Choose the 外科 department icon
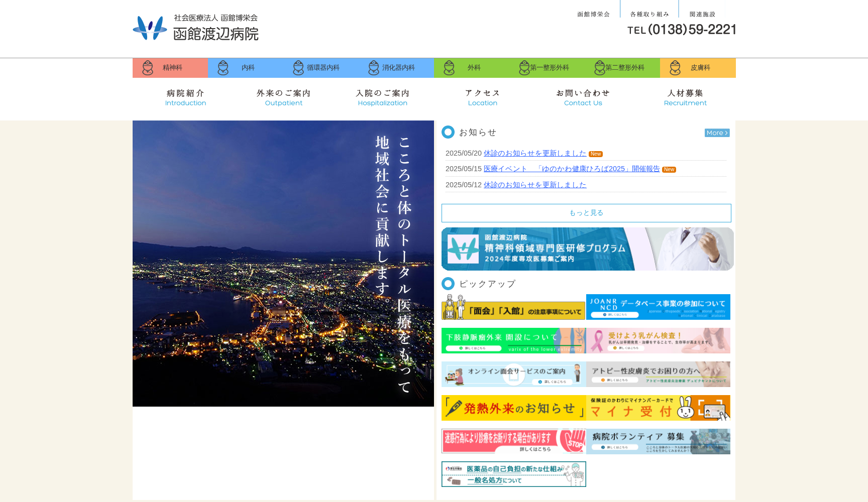The height and width of the screenshot is (502, 868). coord(449,68)
